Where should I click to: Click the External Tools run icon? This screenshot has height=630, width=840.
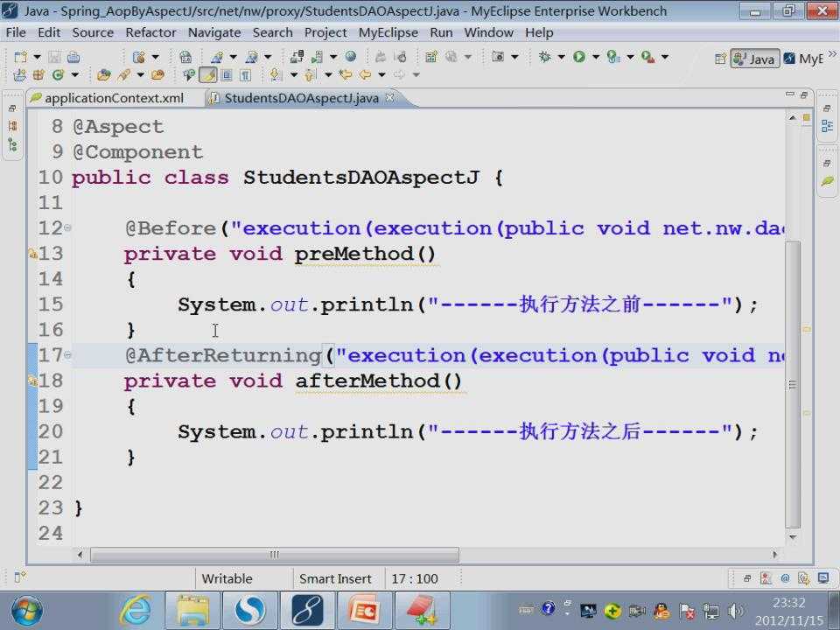(x=647, y=56)
